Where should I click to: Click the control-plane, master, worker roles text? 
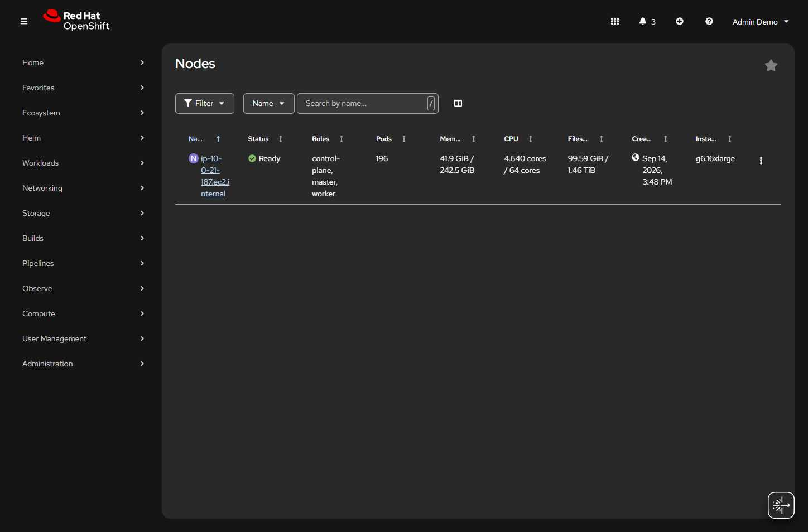[x=326, y=176]
